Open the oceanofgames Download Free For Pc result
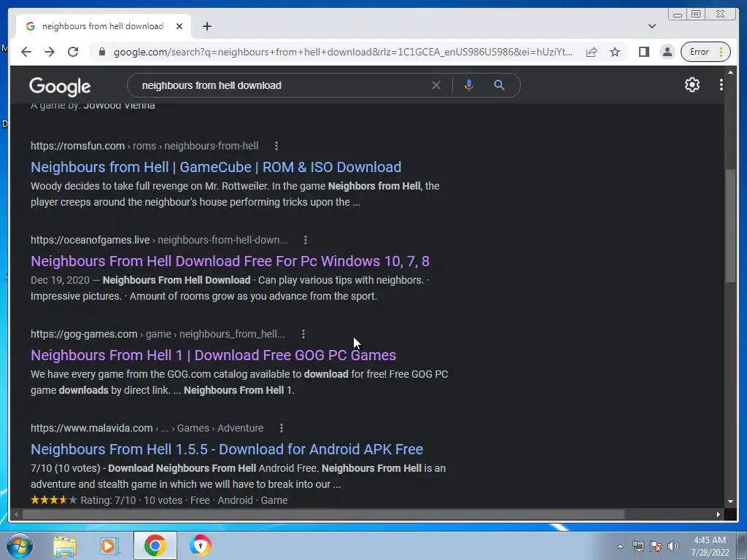 [230, 261]
